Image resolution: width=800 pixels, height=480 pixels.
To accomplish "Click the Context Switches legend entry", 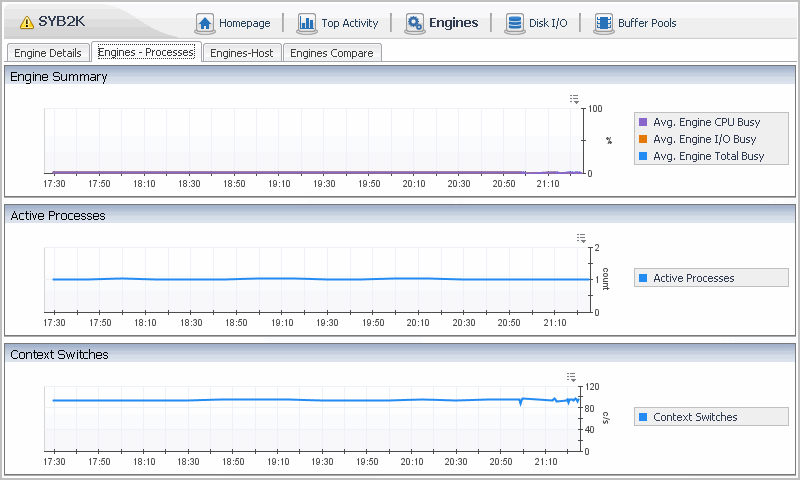I will [695, 417].
